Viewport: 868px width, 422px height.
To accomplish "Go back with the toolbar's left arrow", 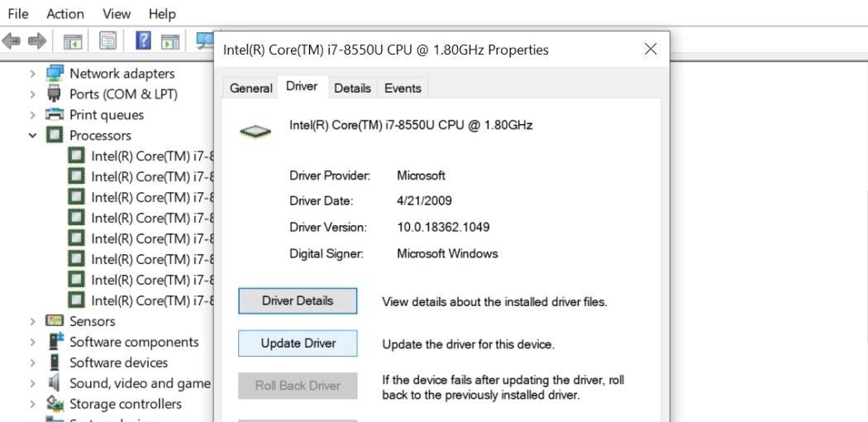I will coord(11,41).
